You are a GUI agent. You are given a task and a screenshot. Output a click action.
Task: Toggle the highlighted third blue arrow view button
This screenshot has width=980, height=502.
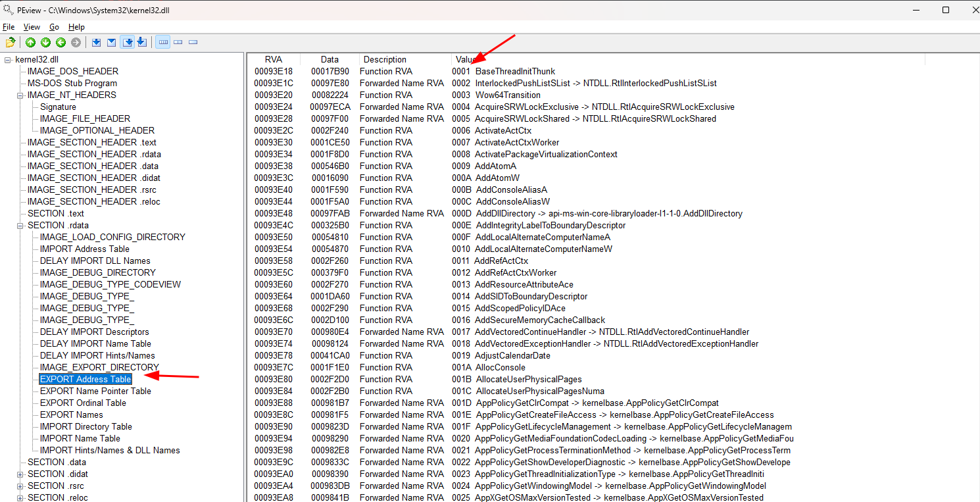point(128,43)
